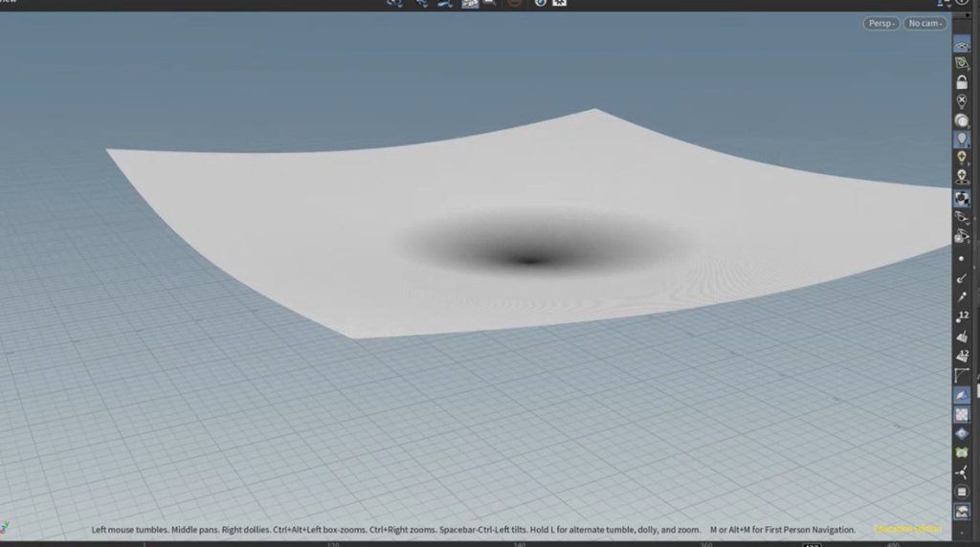Click the bottom-left orientation axis gizmo
Screen dimensions: 980x547
pyautogui.click(x=8, y=527)
